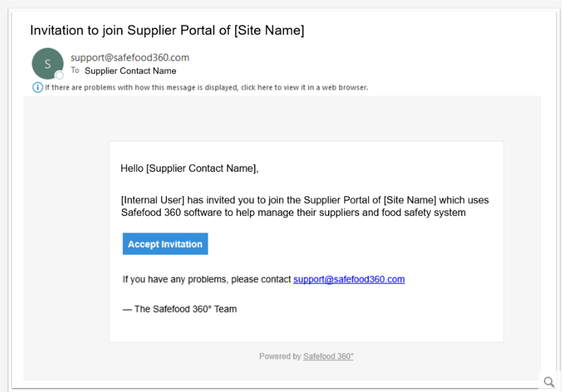Click the 'If you have any problems' text

[x=207, y=279]
